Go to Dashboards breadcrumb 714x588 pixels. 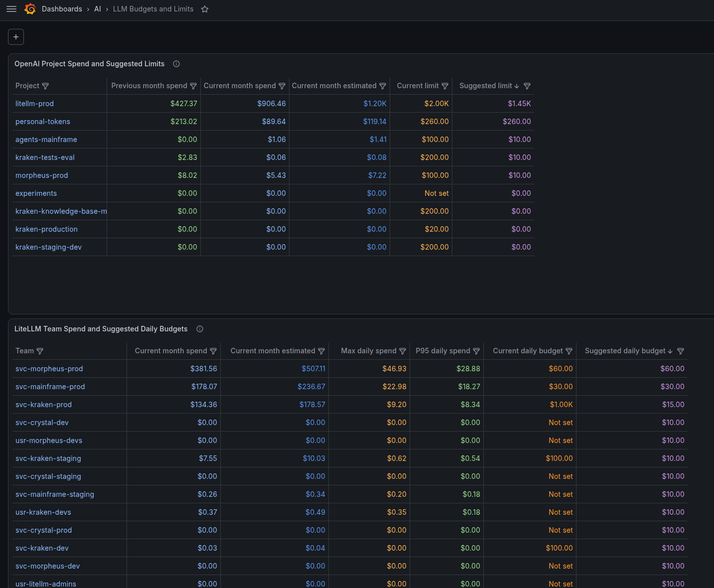[x=62, y=9]
